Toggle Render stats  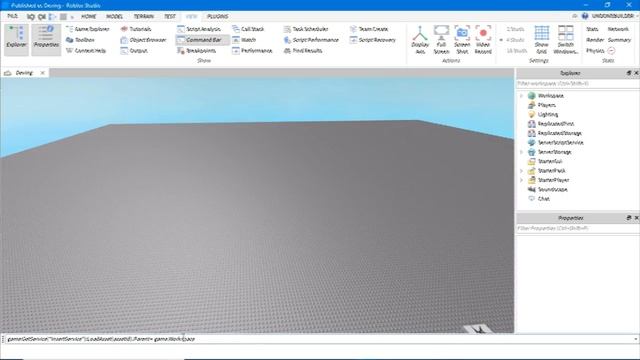[595, 40]
